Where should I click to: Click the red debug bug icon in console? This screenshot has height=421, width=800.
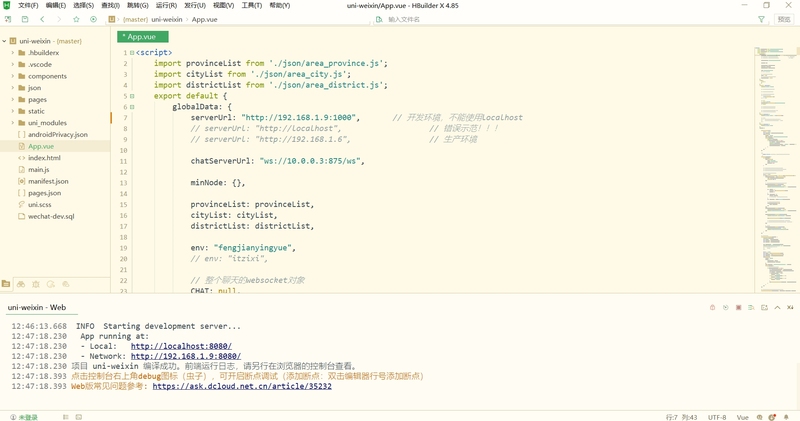(712, 307)
